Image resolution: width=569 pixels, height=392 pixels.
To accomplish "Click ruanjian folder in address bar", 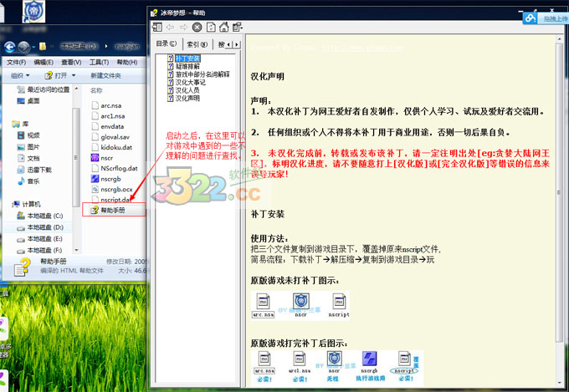I will point(127,47).
